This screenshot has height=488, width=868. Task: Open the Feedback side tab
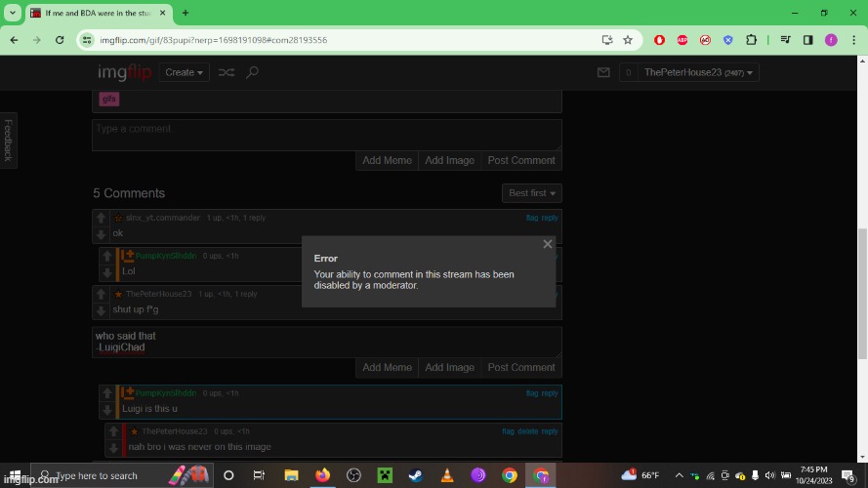[x=9, y=141]
